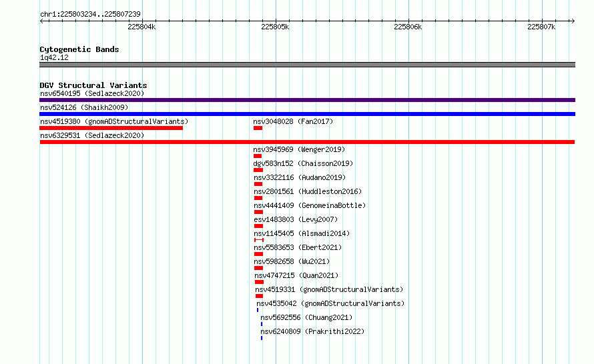Viewport: 594px width, 364px height.
Task: Open nsv4519331 (gnomADStructuralVariants) label
Action: 329,289
